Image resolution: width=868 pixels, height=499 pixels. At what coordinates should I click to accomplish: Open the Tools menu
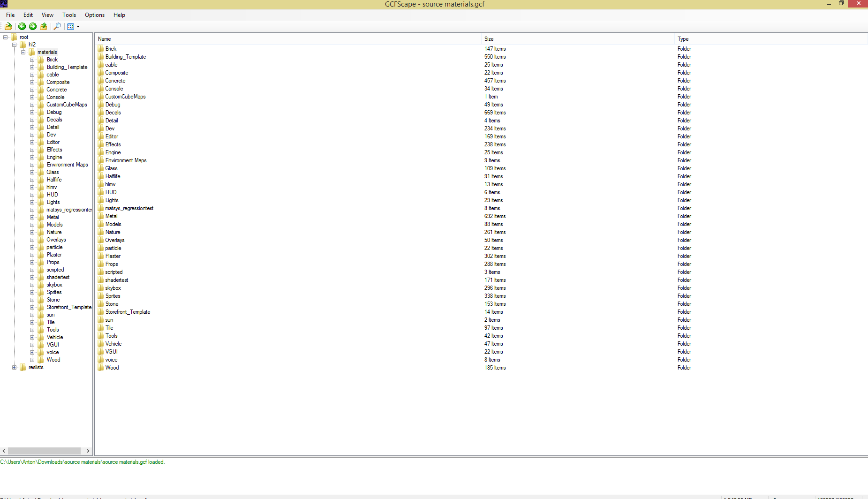pos(69,15)
